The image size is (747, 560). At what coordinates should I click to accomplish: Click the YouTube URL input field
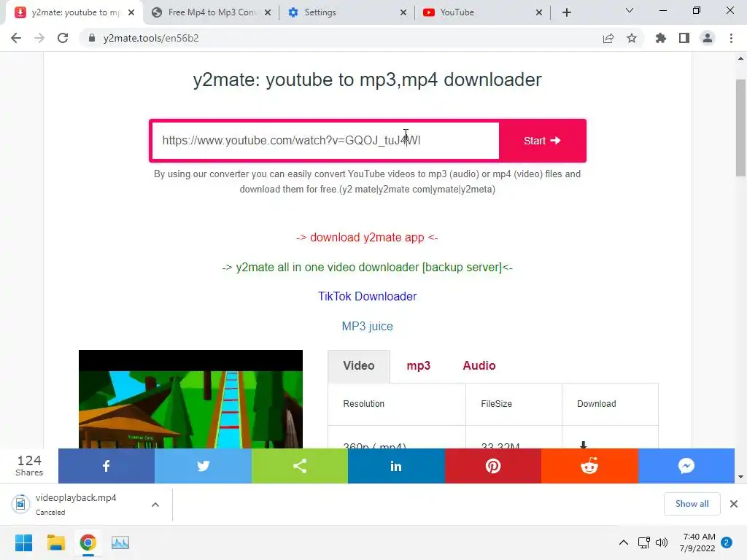coord(325,141)
